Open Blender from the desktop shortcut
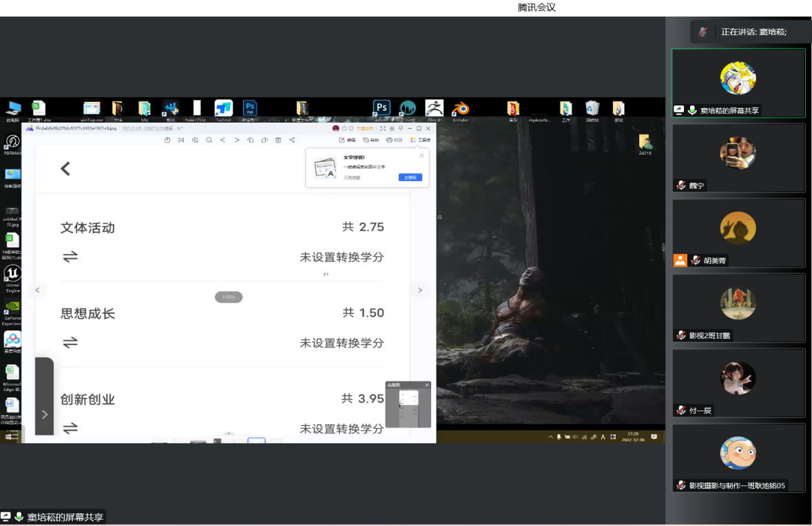Screen dimensions: 812x526 (x=461, y=109)
